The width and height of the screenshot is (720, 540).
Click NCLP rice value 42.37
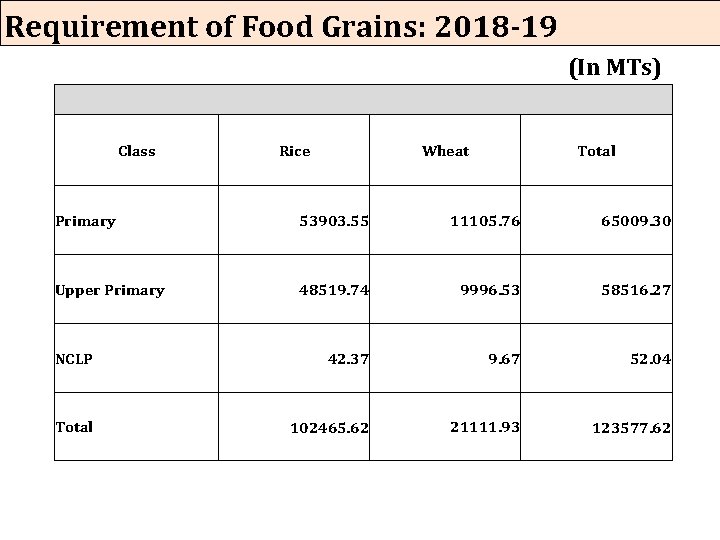347,359
